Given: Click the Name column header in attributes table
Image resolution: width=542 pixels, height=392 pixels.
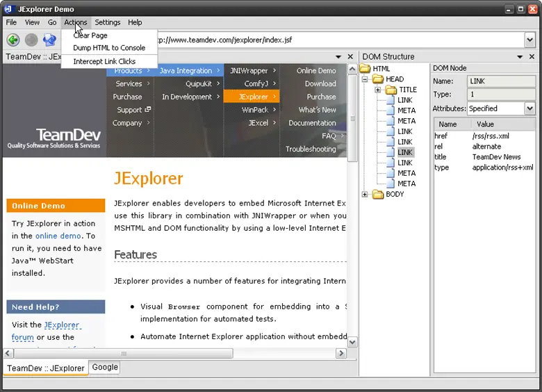Looking at the screenshot, I should pyautogui.click(x=452, y=124).
